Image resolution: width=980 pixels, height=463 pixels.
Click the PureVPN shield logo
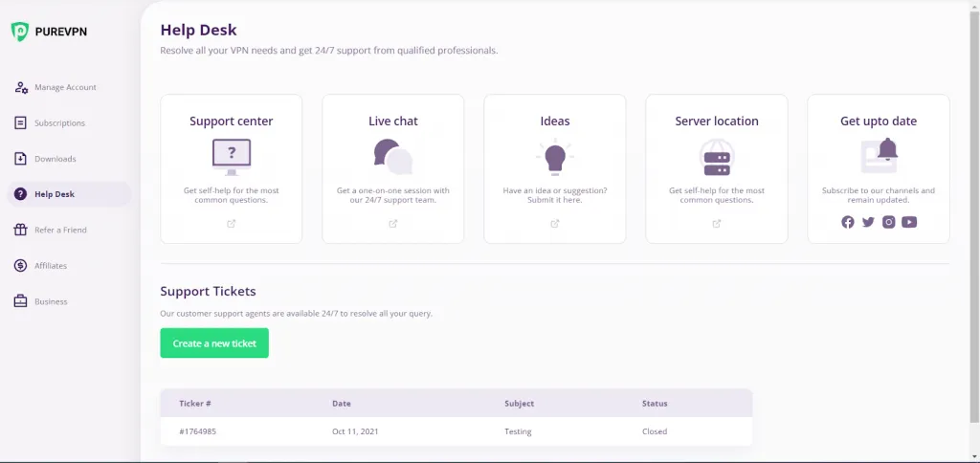pos(20,32)
